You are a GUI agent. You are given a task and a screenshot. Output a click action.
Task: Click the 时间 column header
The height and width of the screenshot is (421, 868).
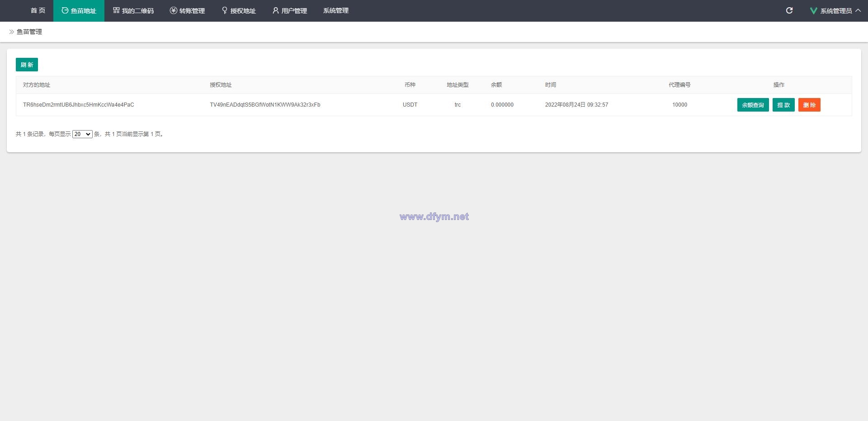point(551,85)
